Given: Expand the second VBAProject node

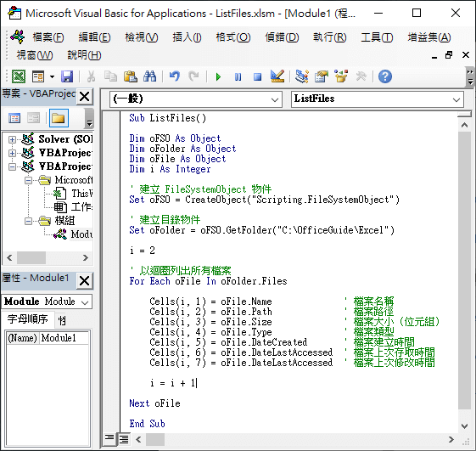Looking at the screenshot, I should tap(12, 153).
